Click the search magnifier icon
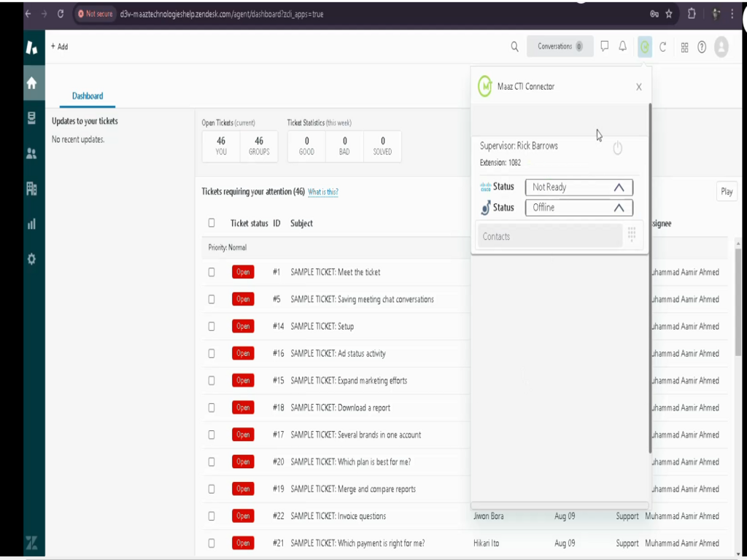 point(514,47)
